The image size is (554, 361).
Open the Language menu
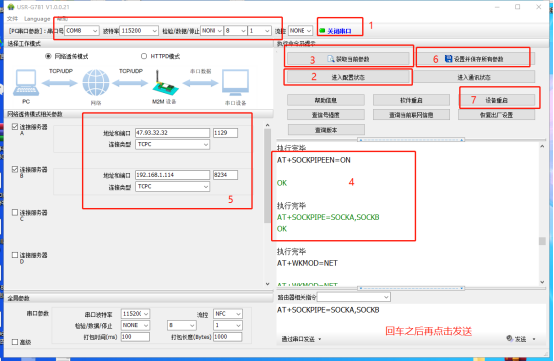37,19
